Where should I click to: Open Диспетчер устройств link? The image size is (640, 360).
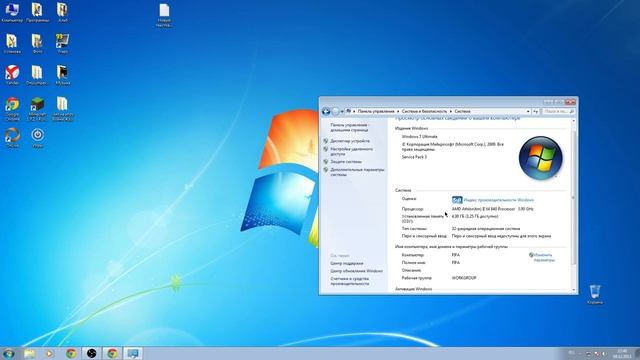click(350, 141)
